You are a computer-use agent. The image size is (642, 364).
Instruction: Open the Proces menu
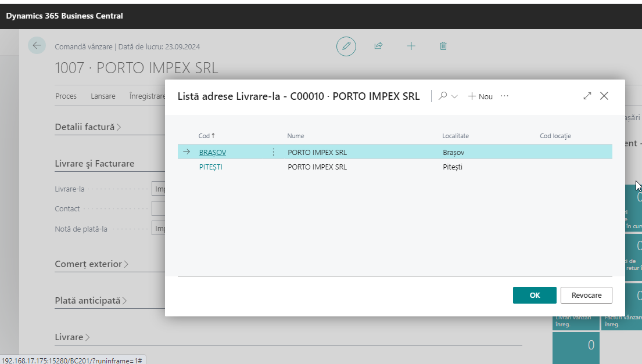66,96
